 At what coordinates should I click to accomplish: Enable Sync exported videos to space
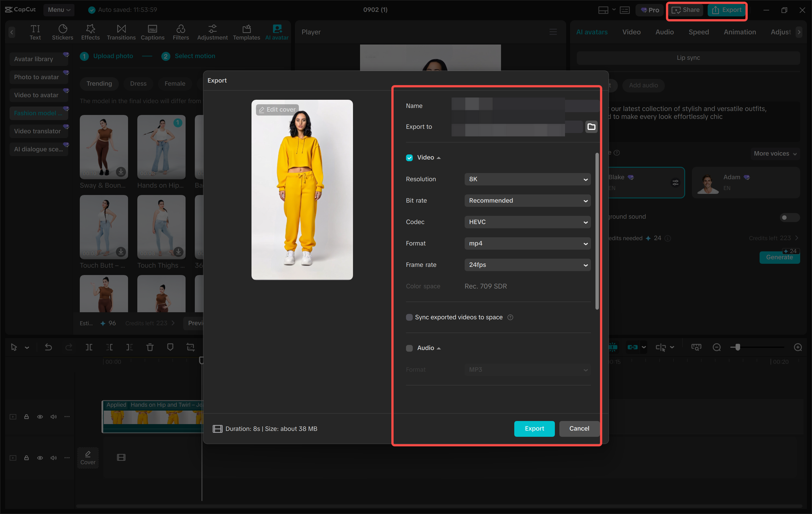(x=409, y=317)
